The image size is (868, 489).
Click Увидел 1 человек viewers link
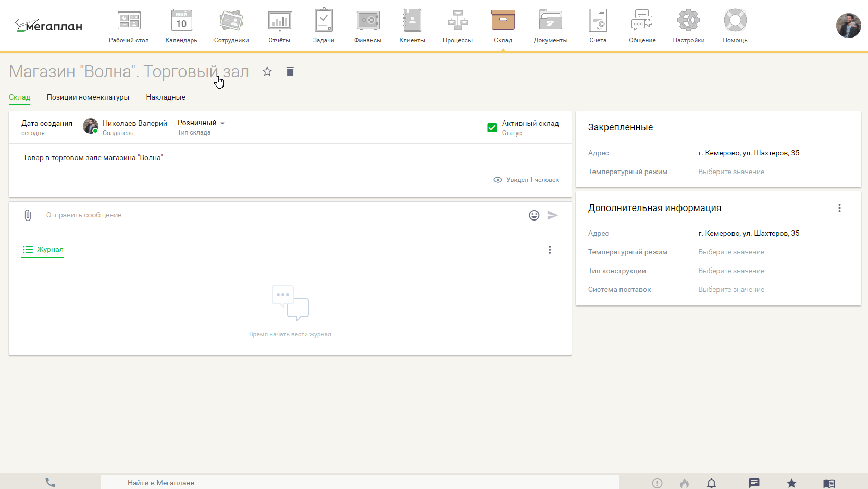click(526, 180)
